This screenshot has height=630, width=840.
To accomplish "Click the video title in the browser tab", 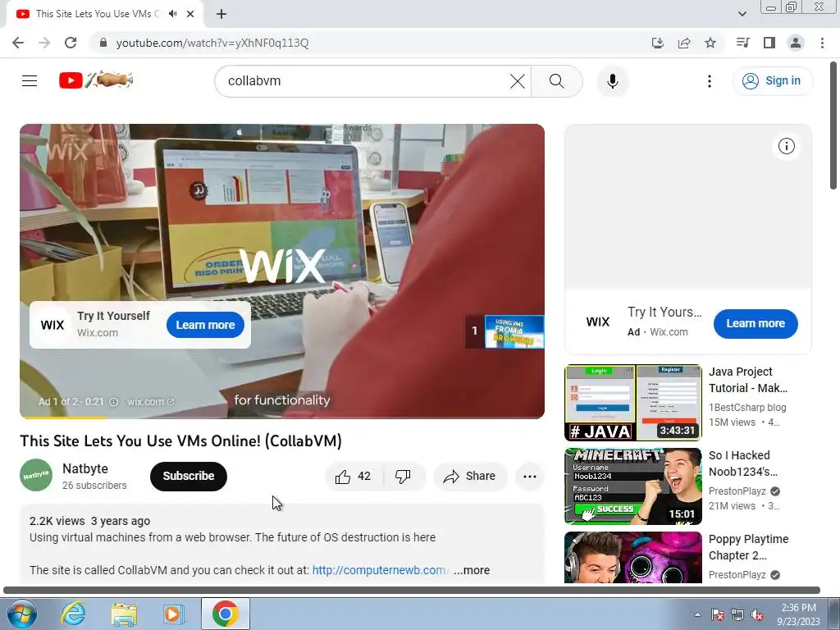I will click(98, 14).
